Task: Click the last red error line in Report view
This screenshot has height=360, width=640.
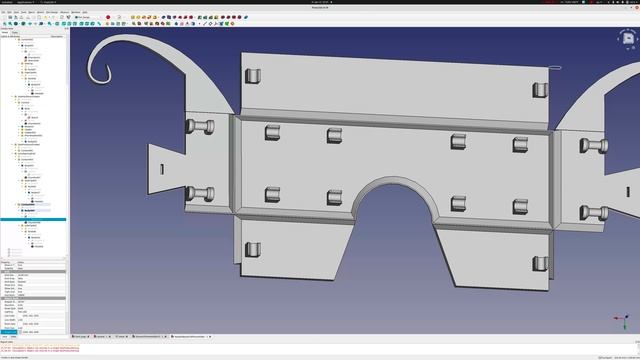Action: coord(40,351)
